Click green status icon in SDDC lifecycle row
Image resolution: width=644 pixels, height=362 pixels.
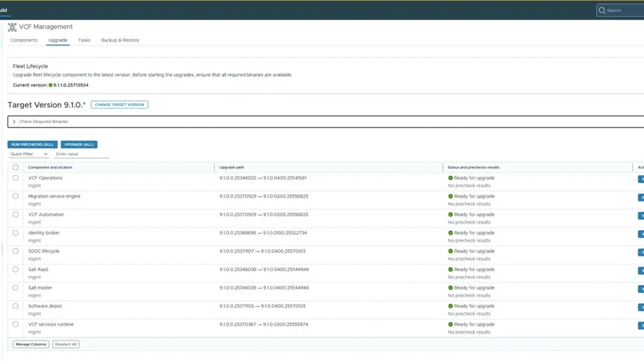pos(450,251)
